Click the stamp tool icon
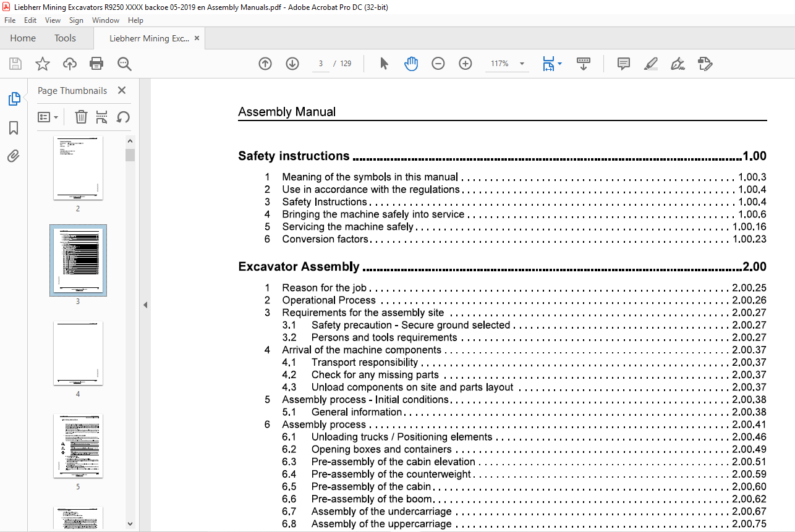The height and width of the screenshot is (532, 795). 705,64
